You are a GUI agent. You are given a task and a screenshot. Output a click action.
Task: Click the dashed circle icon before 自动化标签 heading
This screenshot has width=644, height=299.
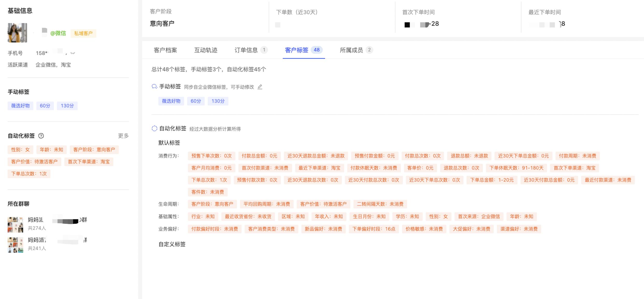click(x=154, y=128)
